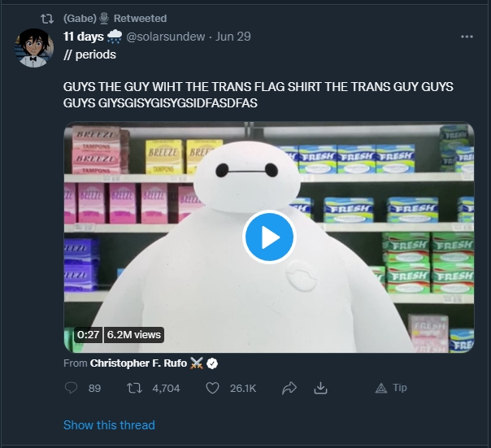Click the retweet arrows icon beside 4,704
The width and height of the screenshot is (491, 448).
point(135,388)
